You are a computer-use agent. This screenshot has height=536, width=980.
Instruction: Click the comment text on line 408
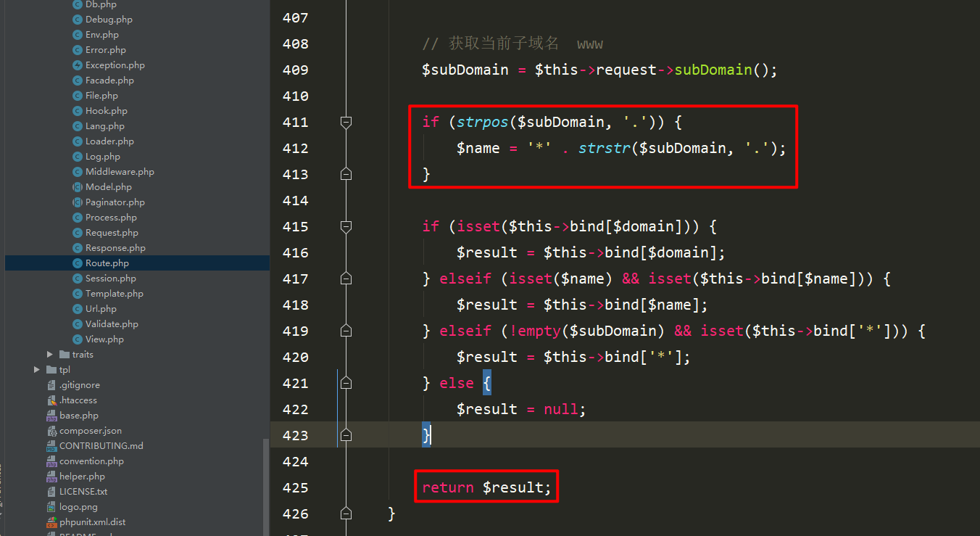click(512, 44)
